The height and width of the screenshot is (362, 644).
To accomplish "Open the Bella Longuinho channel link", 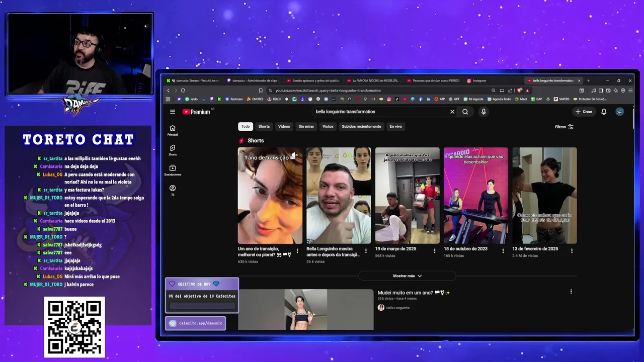I will pyautogui.click(x=397, y=308).
